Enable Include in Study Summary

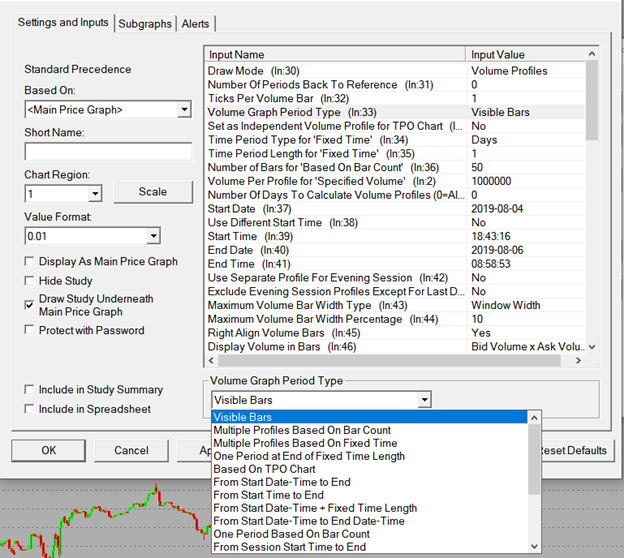pos(30,390)
